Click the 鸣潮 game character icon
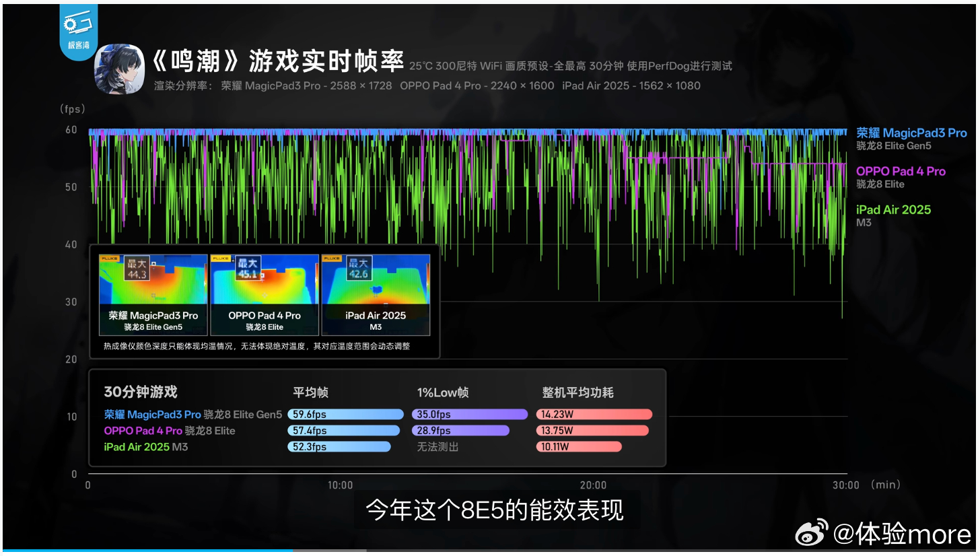 (x=120, y=69)
